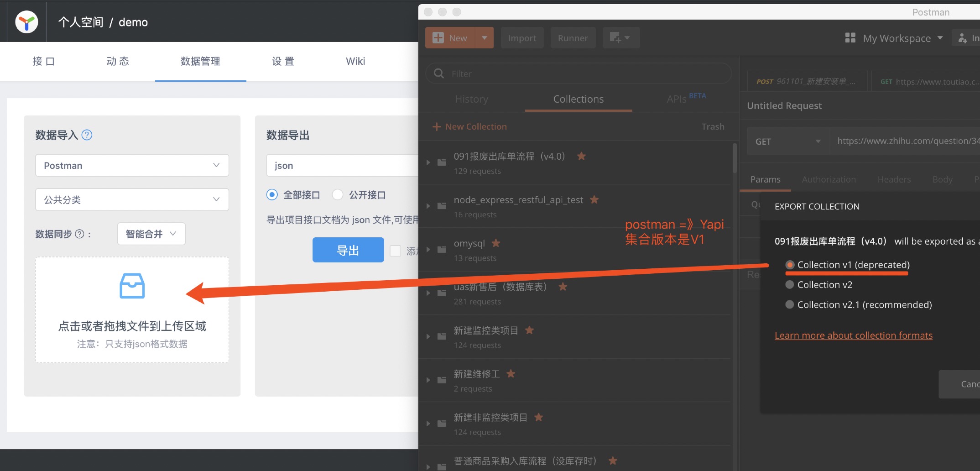Click the inbox upload icon
The image size is (980, 471).
point(132,286)
